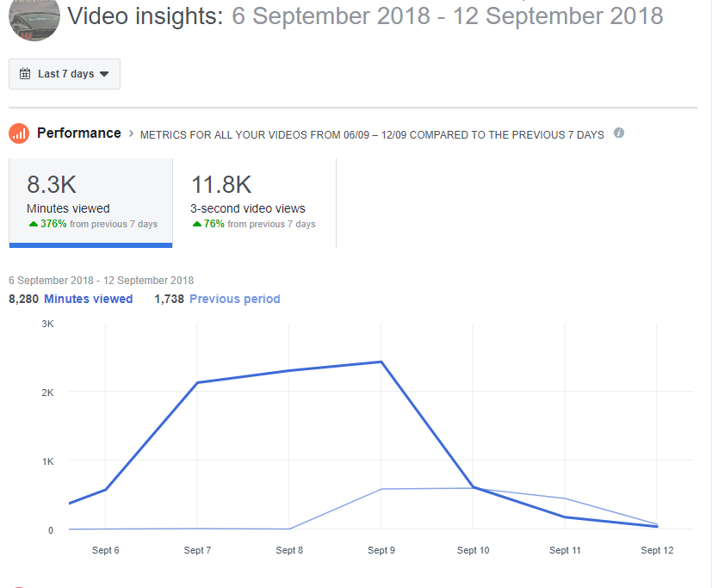712x588 pixels.
Task: Click the 11.8K video views figure
Action: coord(221,184)
